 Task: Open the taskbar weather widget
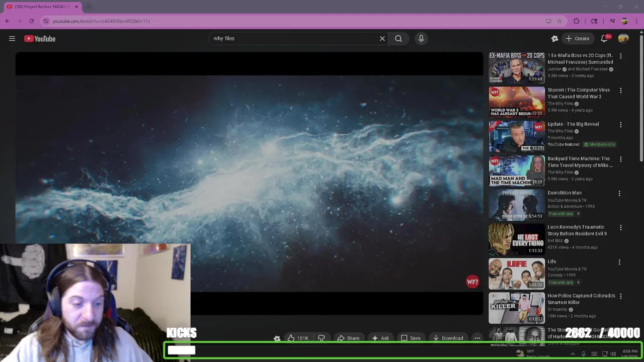pos(534,354)
